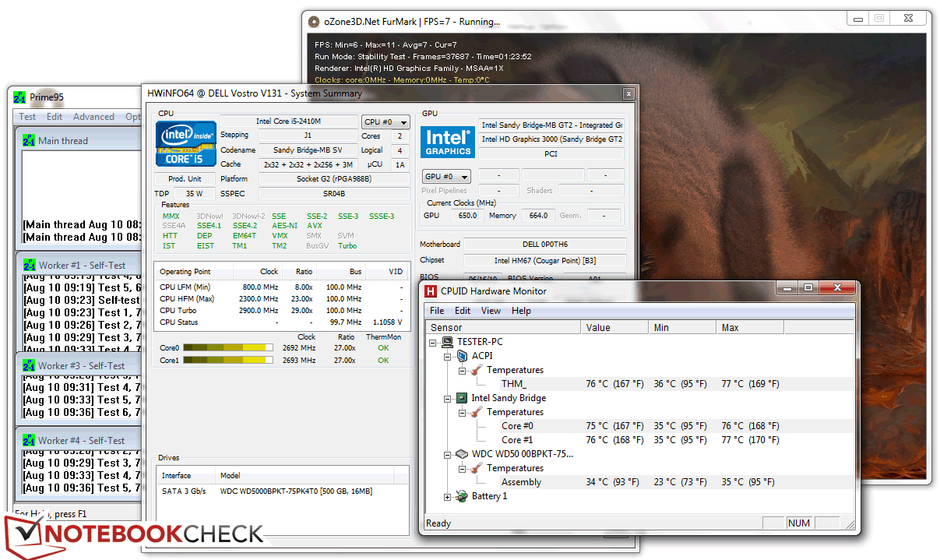940x560 pixels.
Task: Click the Worker #1 - Self-Test title bar
Action: pyautogui.click(x=79, y=265)
